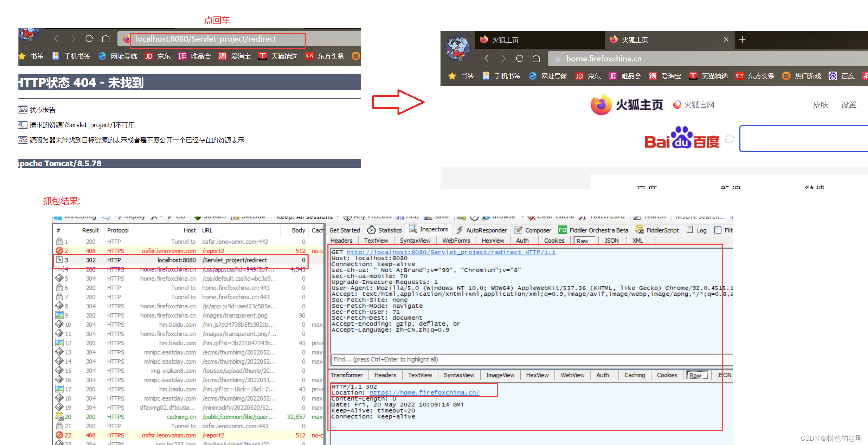Viewport: 868px width, 445px height.
Task: Open the 热门游戏 bookmark
Action: tap(802, 76)
